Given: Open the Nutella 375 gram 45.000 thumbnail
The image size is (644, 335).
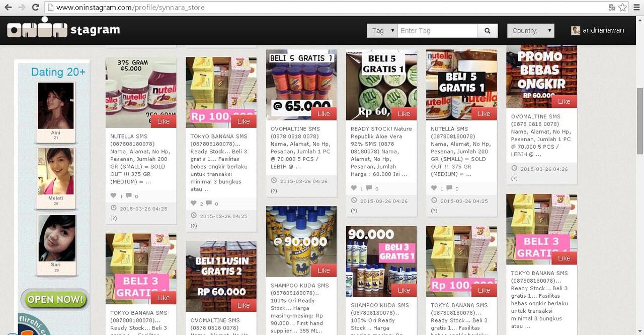Looking at the screenshot, I should click(141, 92).
